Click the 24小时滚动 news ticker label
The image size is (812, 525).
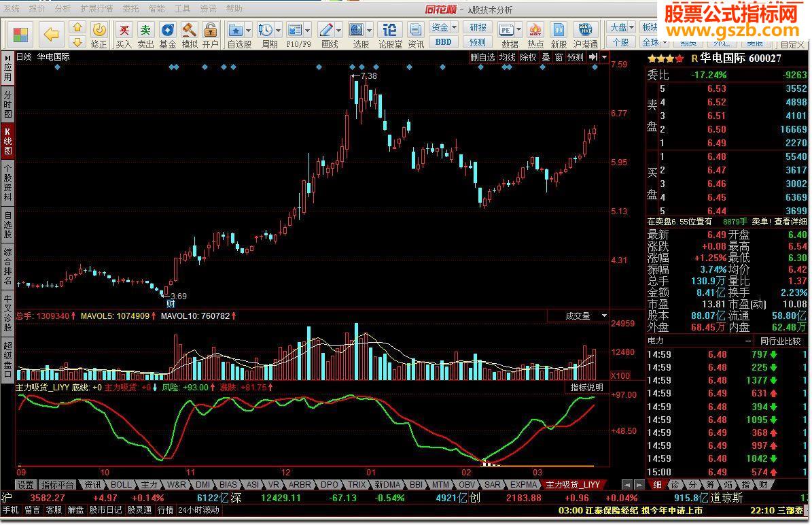199,510
